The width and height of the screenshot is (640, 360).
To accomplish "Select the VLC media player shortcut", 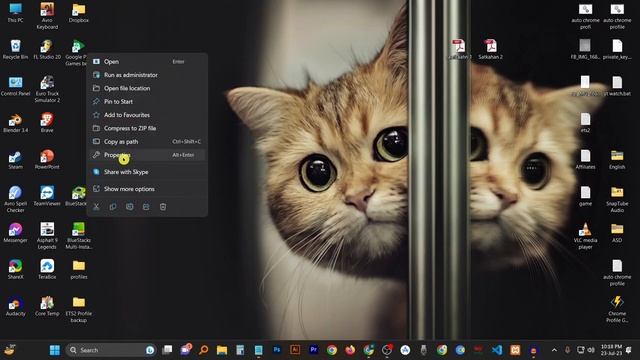I will click(x=585, y=236).
